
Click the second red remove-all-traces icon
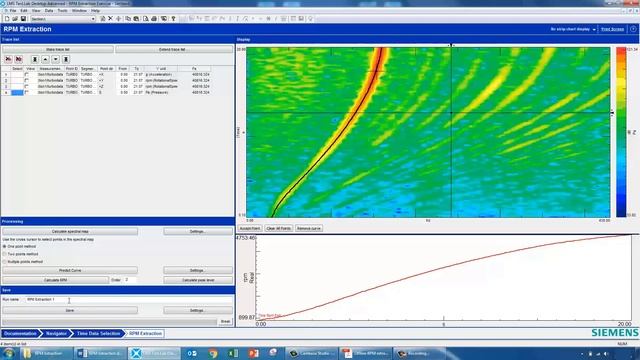18,59
